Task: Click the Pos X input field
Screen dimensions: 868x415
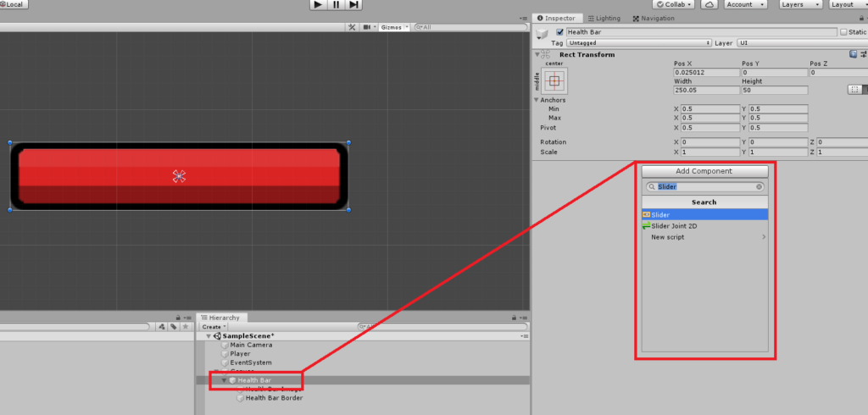Action: [706, 72]
